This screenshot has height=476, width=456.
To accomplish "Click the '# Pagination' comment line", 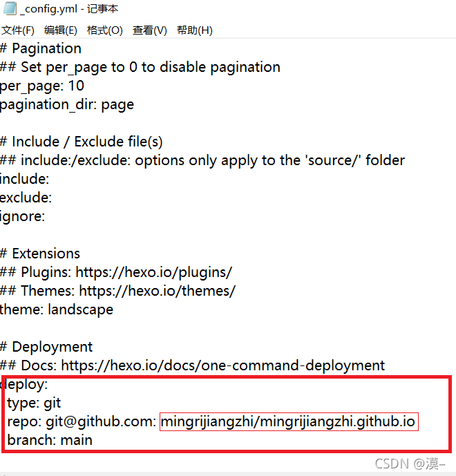I will pos(41,48).
